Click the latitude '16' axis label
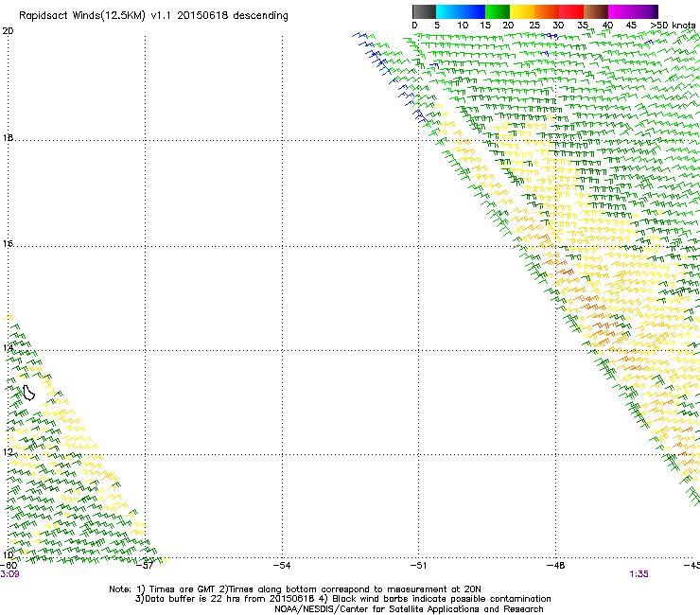The image size is (700, 615). pyautogui.click(x=8, y=244)
